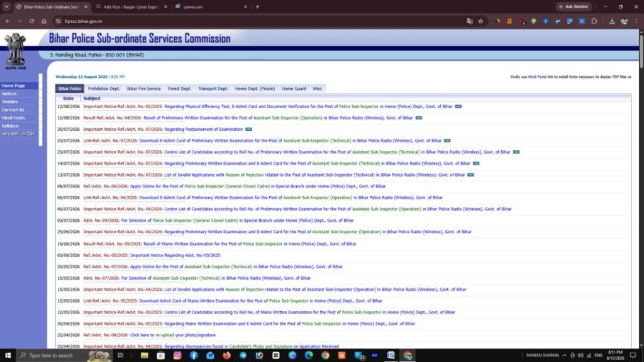Click the Ashoka emblem logo

[16, 51]
